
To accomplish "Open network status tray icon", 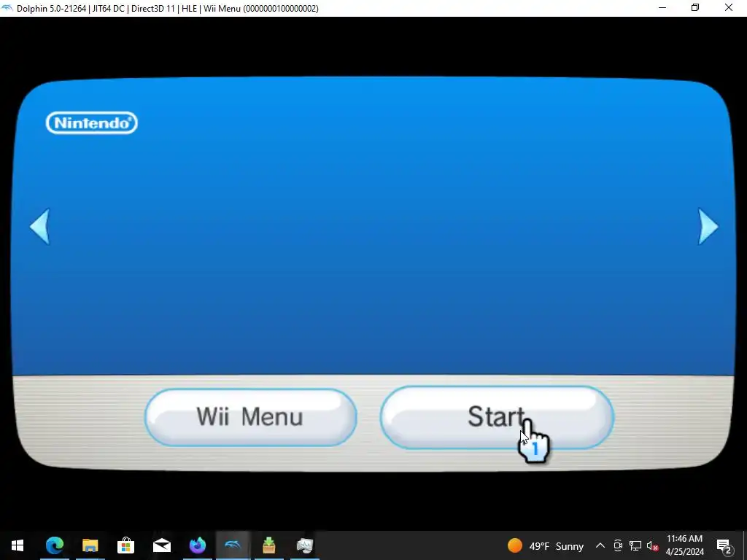I will click(635, 545).
